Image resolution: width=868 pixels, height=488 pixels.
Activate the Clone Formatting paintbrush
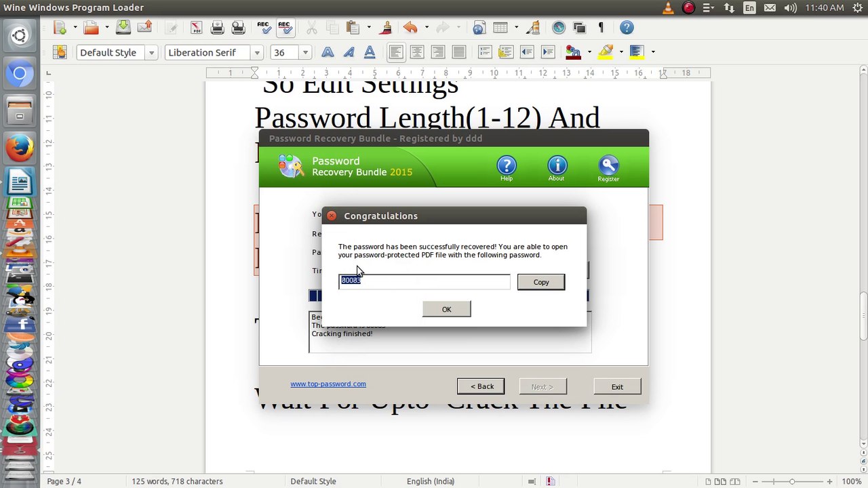pyautogui.click(x=386, y=28)
